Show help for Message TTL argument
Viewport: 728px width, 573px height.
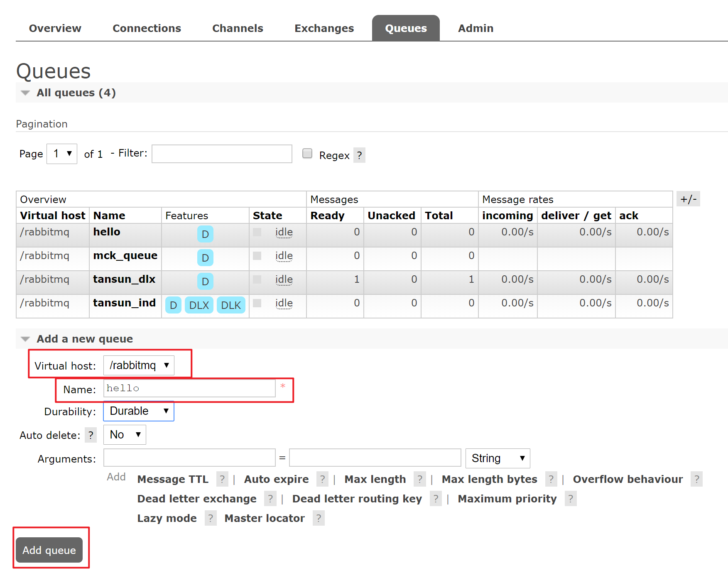coord(222,479)
